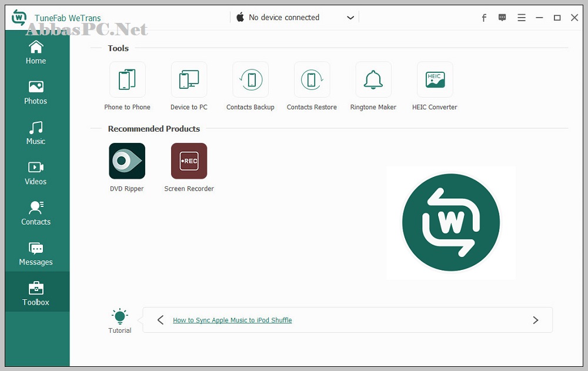Open 'How to Sync Apple Music to iPod Shuffle' link
The image size is (588, 371).
point(232,320)
